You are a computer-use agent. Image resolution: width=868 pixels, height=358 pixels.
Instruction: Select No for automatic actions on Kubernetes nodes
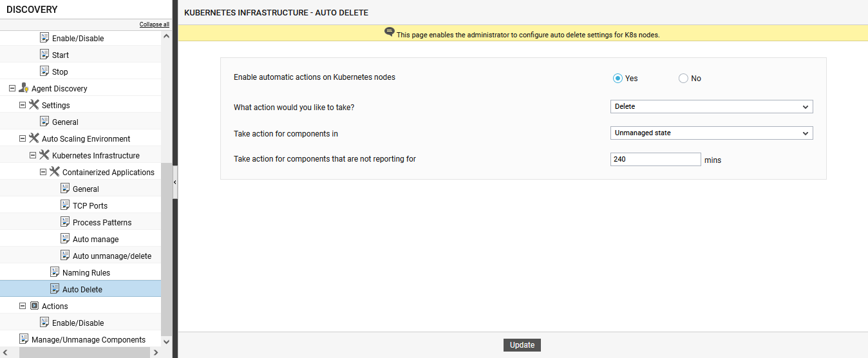tap(683, 79)
